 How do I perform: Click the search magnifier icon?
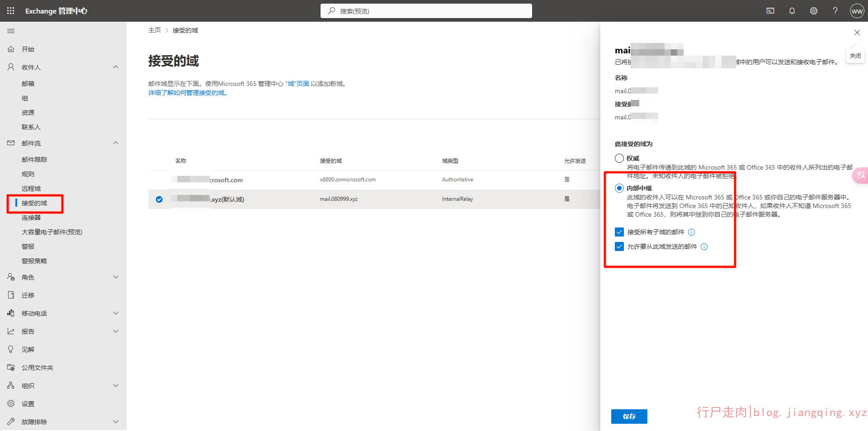coord(331,11)
